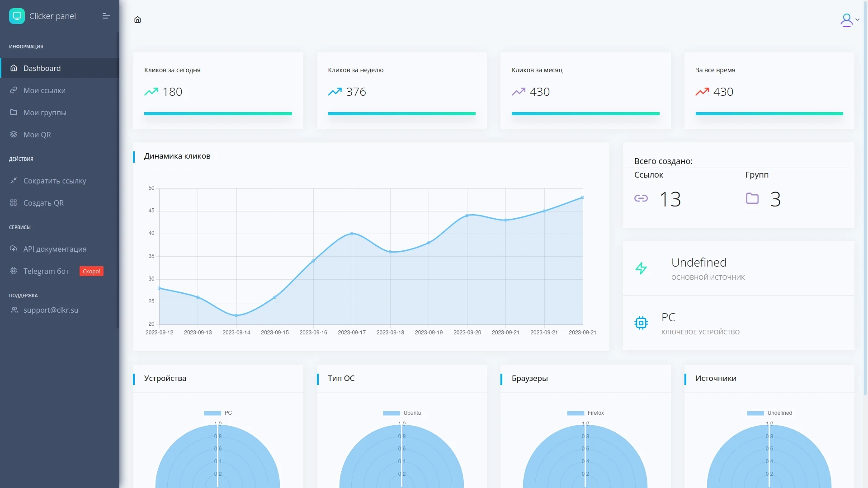Click the cloud icon beside API документация
Viewport: 868px width, 488px height.
pos(14,249)
